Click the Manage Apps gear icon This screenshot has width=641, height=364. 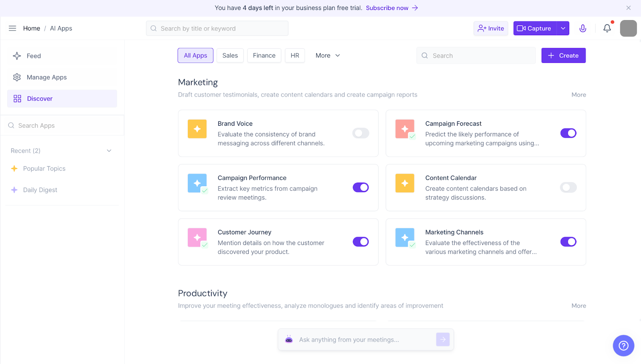click(17, 77)
